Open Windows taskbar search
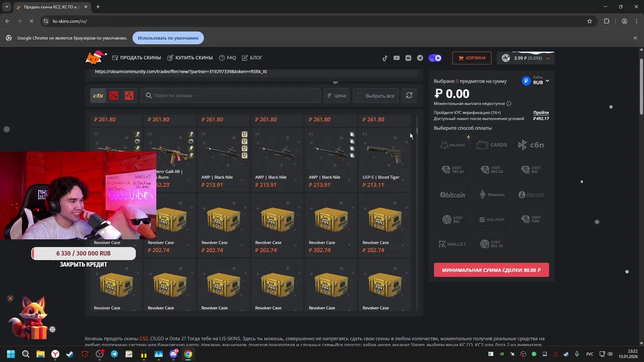The image size is (644, 362). click(26, 354)
